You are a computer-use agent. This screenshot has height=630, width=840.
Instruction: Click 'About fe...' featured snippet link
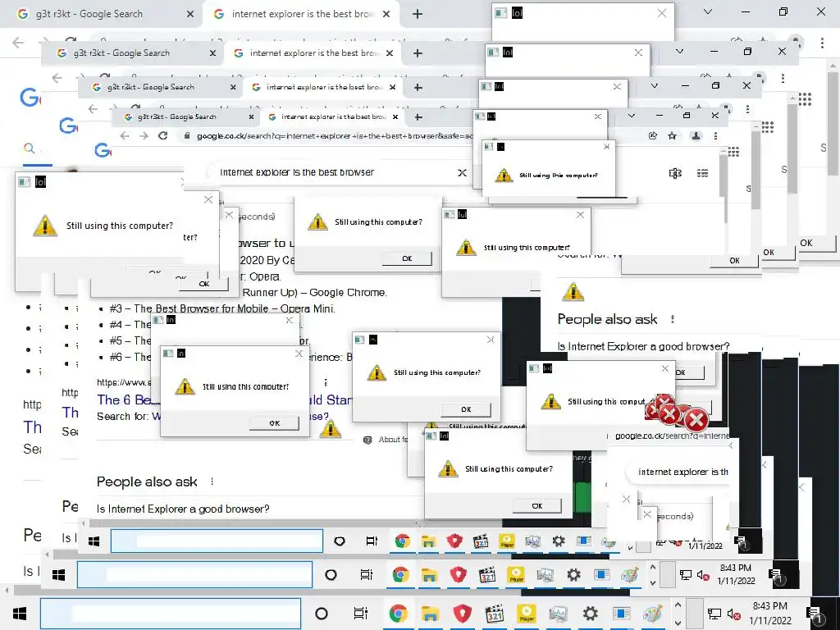tap(393, 440)
